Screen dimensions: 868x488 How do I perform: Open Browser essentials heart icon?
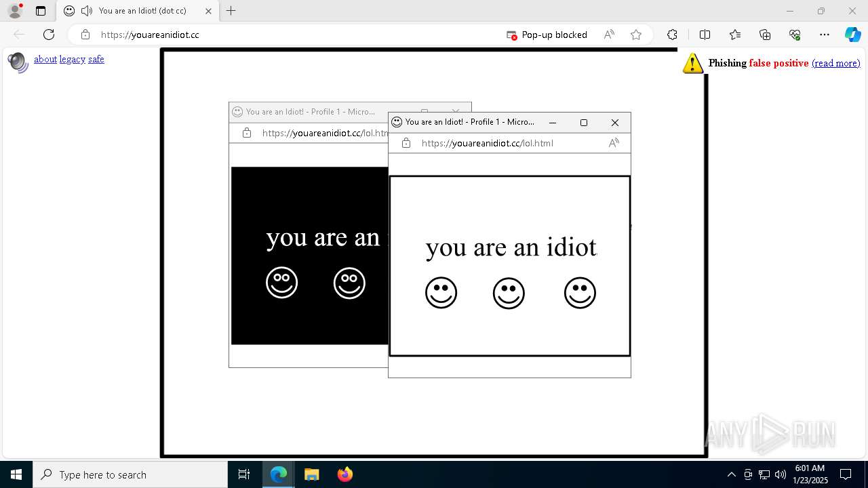point(795,35)
